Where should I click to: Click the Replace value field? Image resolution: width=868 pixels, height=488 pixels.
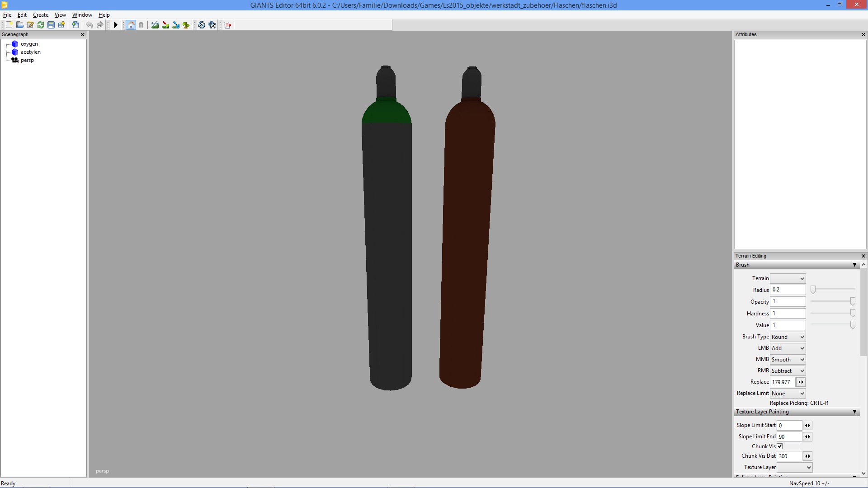pyautogui.click(x=783, y=382)
